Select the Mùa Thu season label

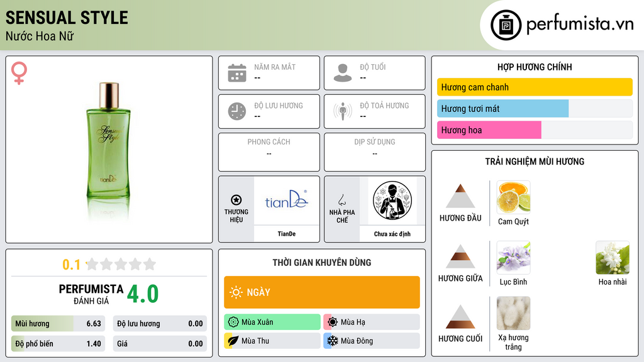click(255, 341)
